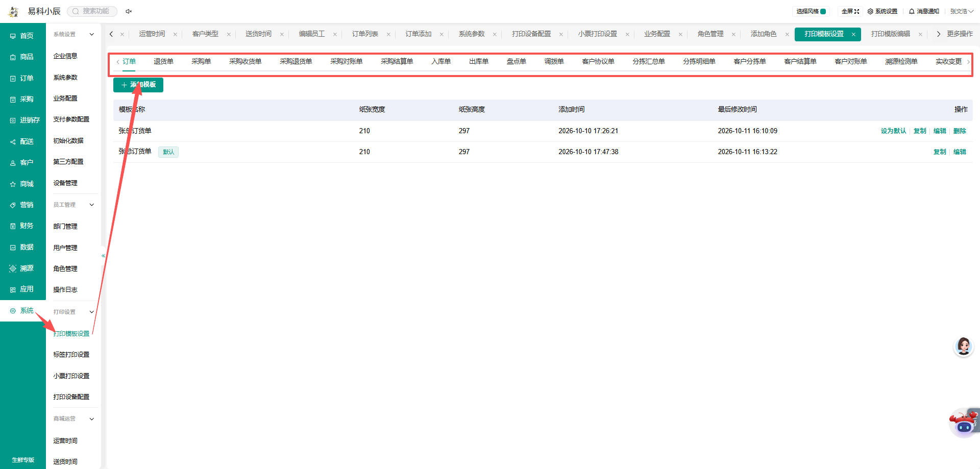Collapse the secondary sidebar with the « handle

point(103,256)
